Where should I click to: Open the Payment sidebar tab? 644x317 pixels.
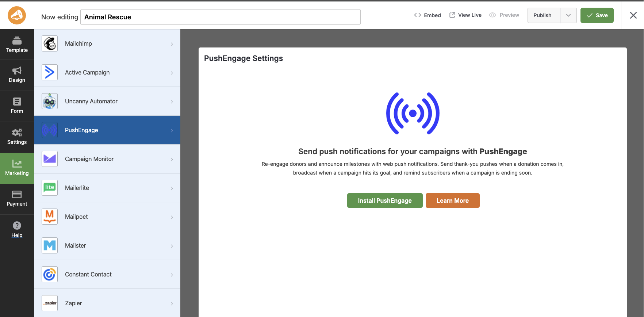click(x=17, y=199)
